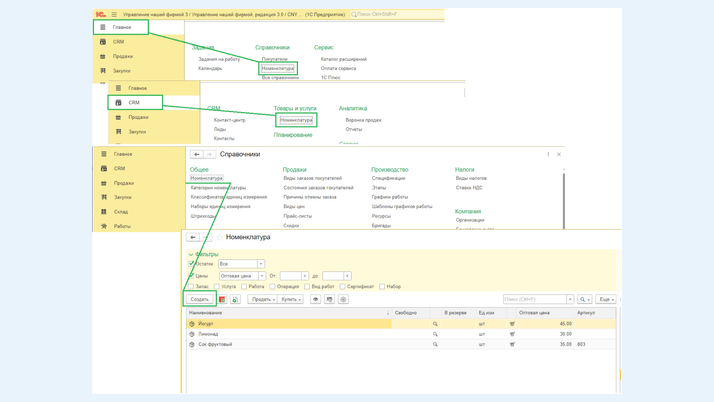This screenshot has width=714, height=402.
Task: Enable the Услуга type checkbox
Action: click(x=217, y=287)
